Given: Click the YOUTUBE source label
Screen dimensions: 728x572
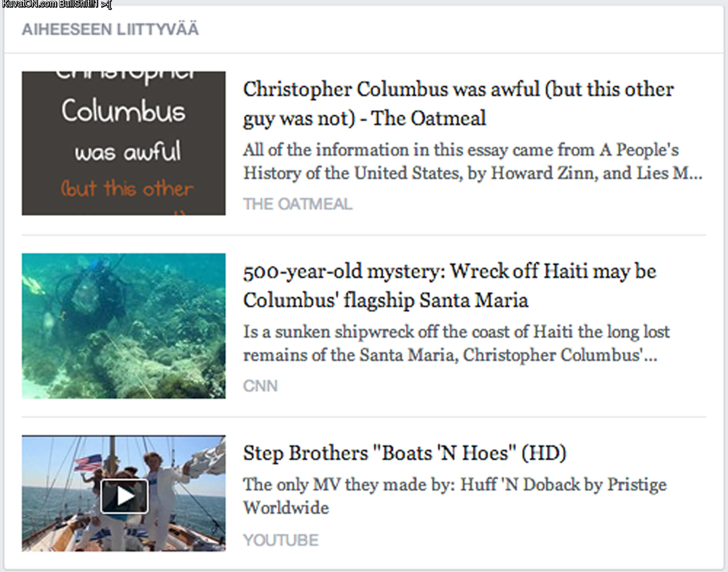Looking at the screenshot, I should tap(280, 540).
